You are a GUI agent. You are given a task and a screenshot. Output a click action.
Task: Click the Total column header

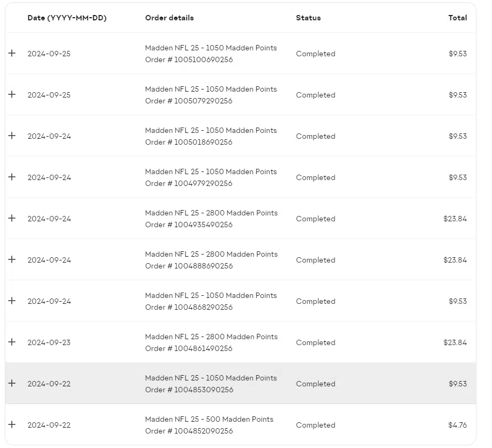point(458,18)
